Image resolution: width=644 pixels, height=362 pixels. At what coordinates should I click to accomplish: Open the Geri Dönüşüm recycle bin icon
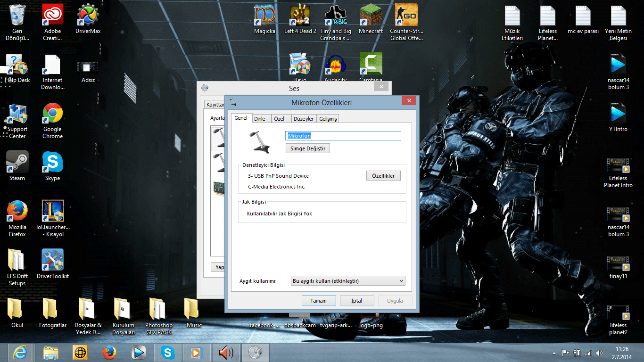tap(17, 22)
